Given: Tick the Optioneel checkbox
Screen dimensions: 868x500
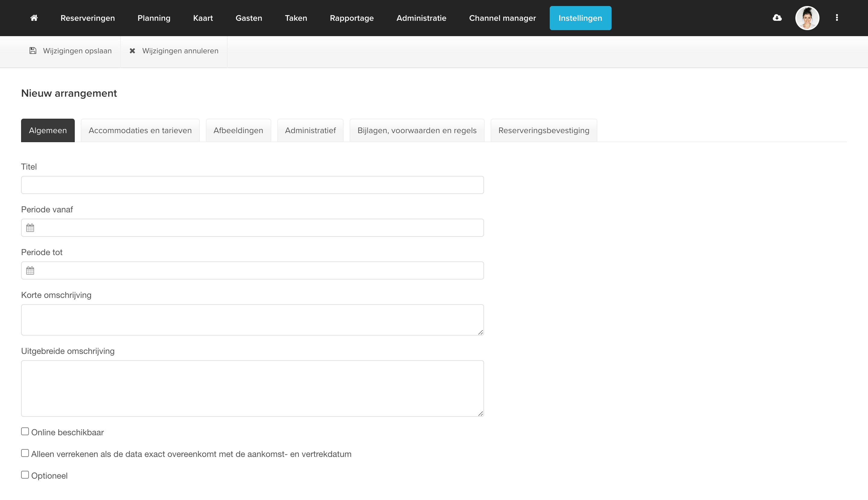Looking at the screenshot, I should 25,475.
